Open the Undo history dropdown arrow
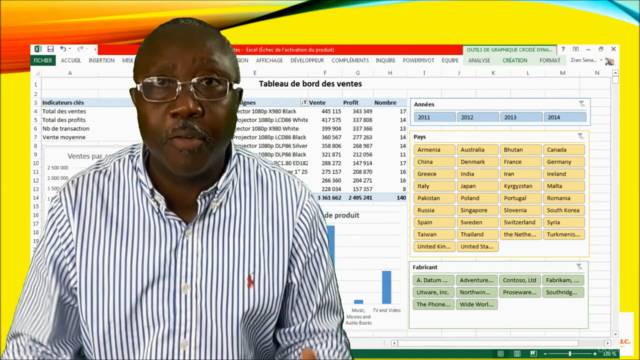Viewport: 640px width, 360px height. click(70, 49)
